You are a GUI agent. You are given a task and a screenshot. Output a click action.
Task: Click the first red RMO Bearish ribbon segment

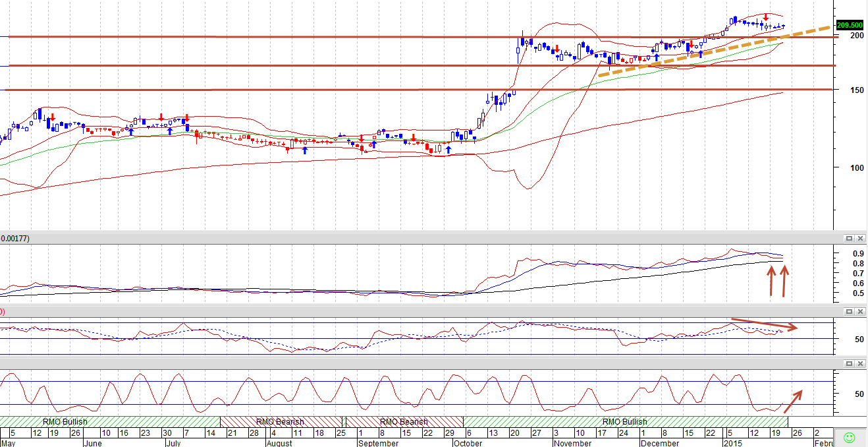click(x=281, y=421)
